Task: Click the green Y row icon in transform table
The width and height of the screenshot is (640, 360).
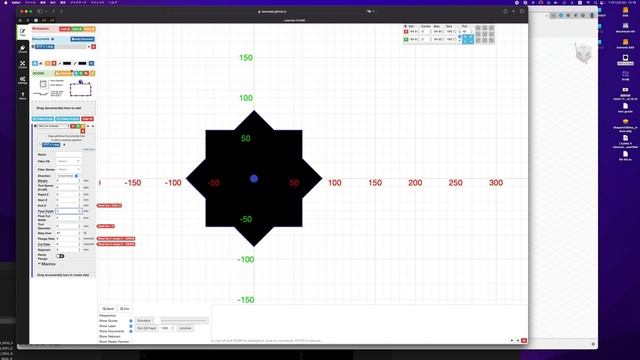Action: point(406,40)
